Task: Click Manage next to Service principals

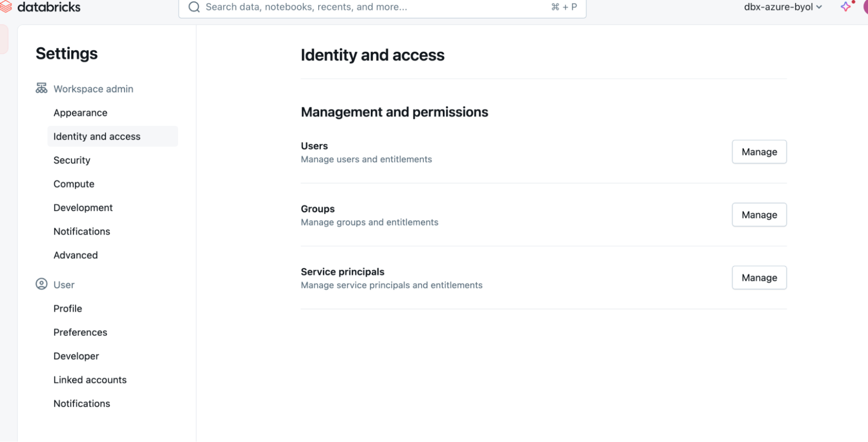Action: 759,278
